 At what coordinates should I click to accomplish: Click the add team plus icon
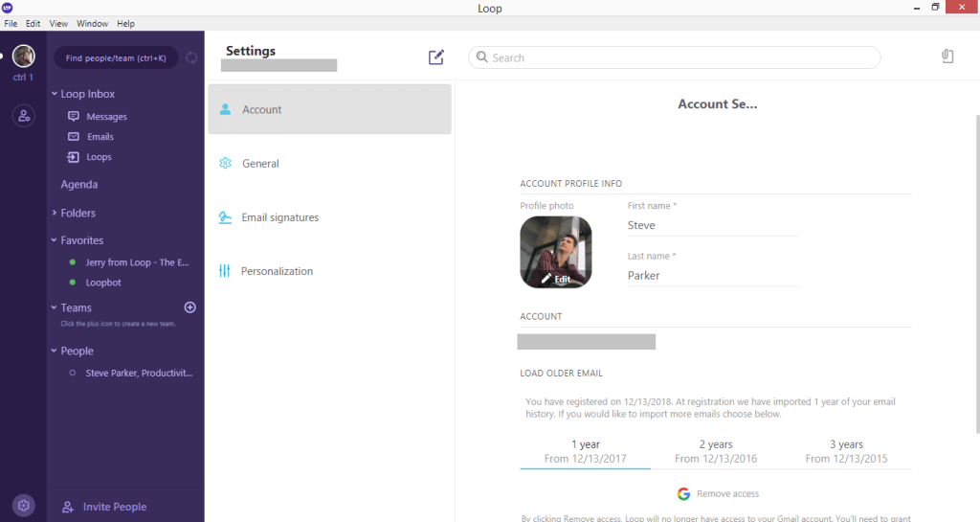[x=189, y=307]
